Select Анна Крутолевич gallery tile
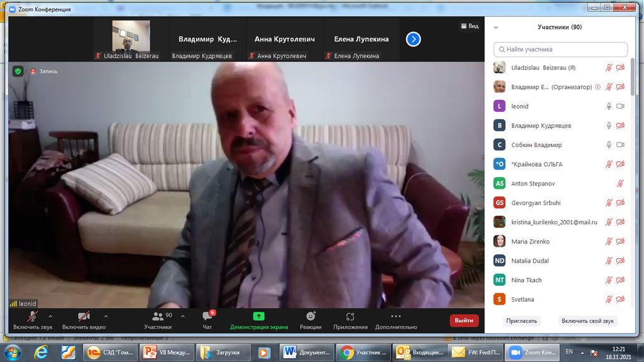This screenshot has height=362, width=644. (285, 40)
